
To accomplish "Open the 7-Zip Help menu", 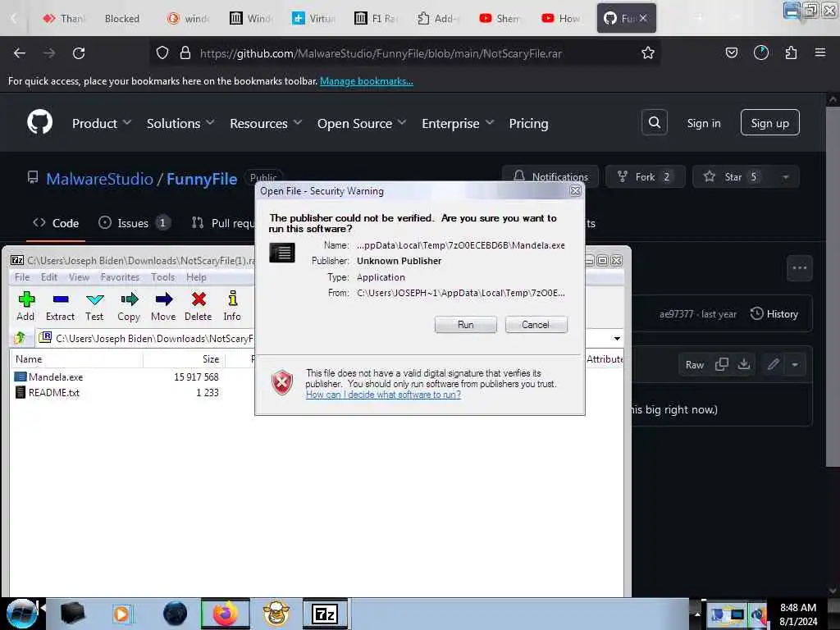I will (x=196, y=277).
